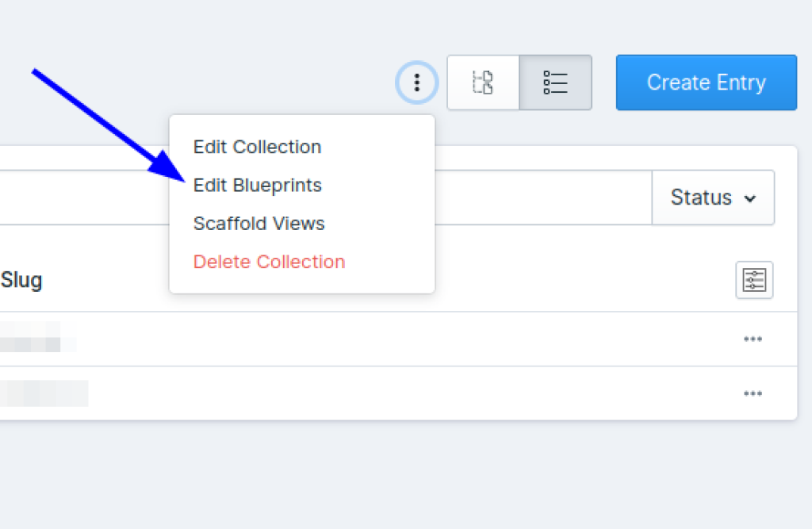
Task: Open the Status filter dropdown
Action: (712, 197)
